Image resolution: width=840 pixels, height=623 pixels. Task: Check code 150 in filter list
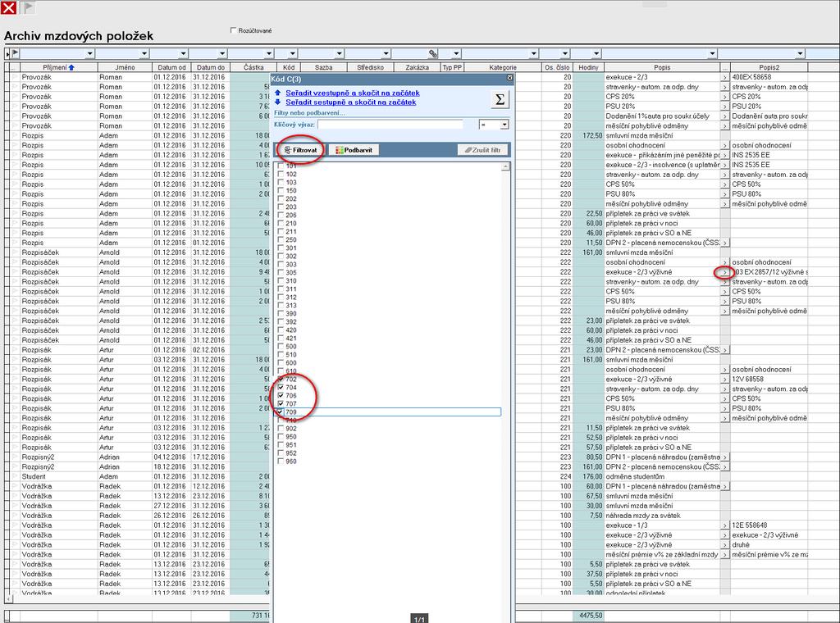tap(281, 190)
